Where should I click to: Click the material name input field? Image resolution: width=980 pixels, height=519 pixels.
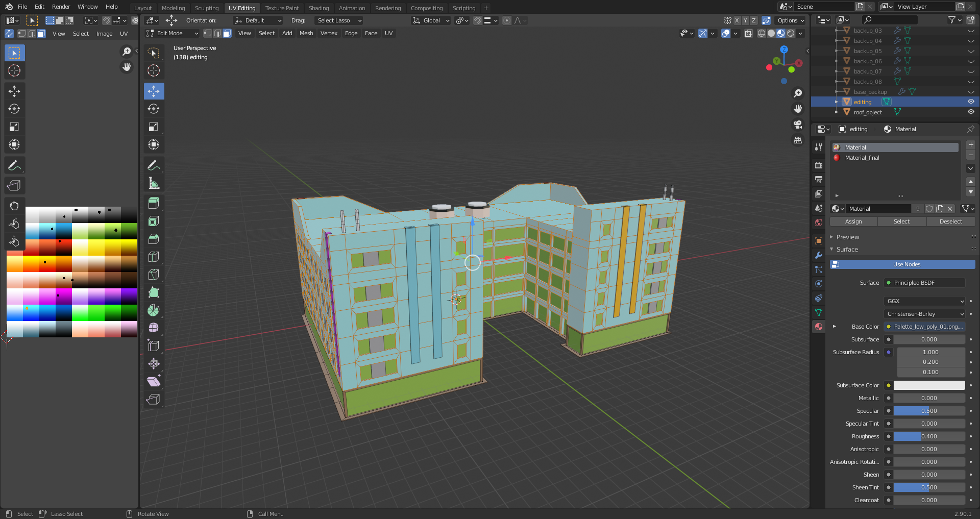pos(879,209)
